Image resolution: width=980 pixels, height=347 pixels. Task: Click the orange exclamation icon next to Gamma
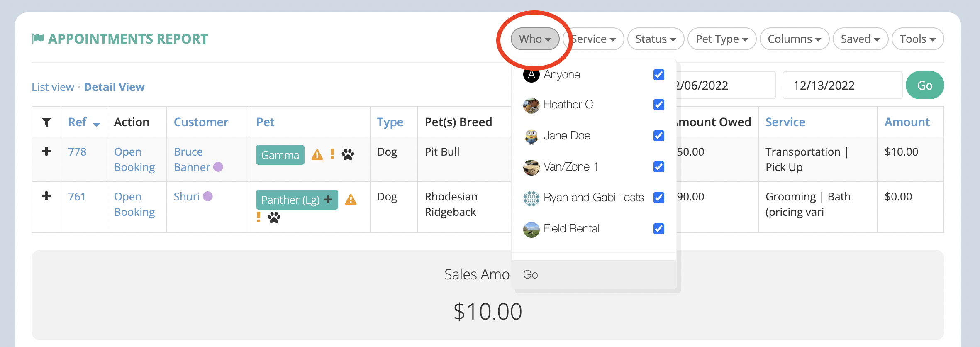pyautogui.click(x=332, y=154)
